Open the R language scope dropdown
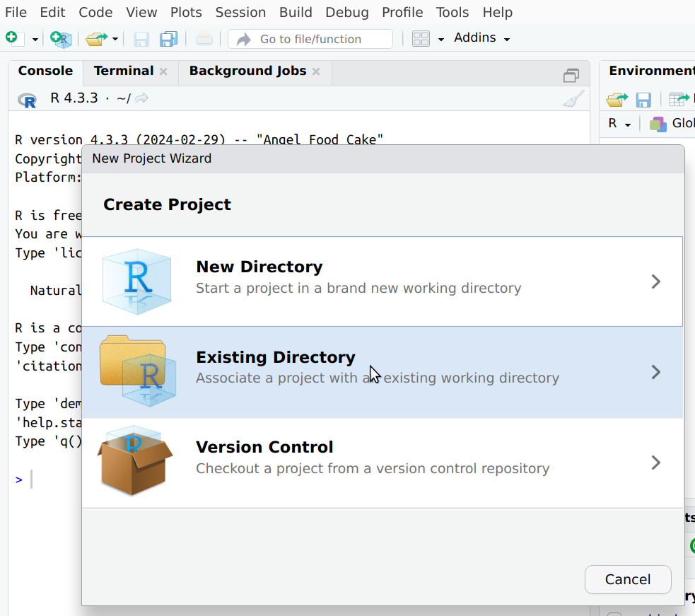This screenshot has height=616, width=695. tap(619, 124)
